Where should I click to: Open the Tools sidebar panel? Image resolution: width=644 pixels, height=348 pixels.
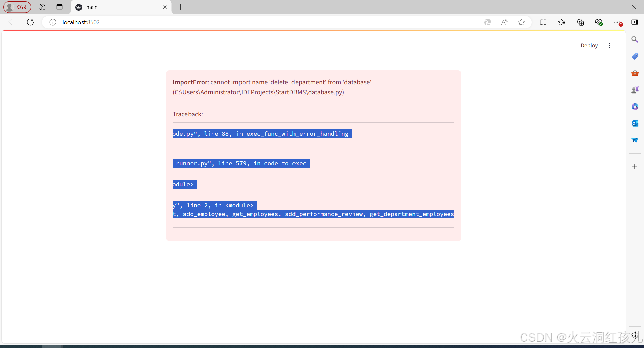click(x=635, y=73)
